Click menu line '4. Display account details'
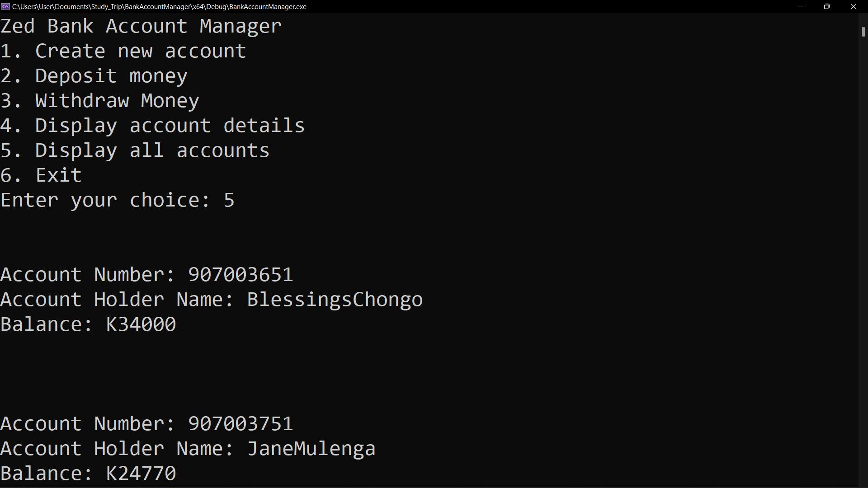Viewport: 868px width, 488px height. pyautogui.click(x=153, y=126)
